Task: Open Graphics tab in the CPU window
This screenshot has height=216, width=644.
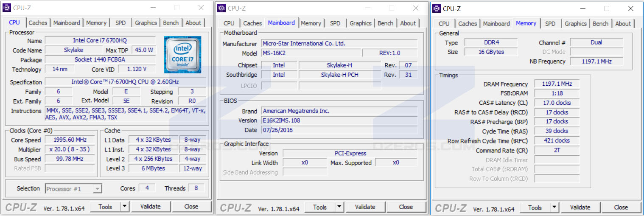Action: point(146,23)
